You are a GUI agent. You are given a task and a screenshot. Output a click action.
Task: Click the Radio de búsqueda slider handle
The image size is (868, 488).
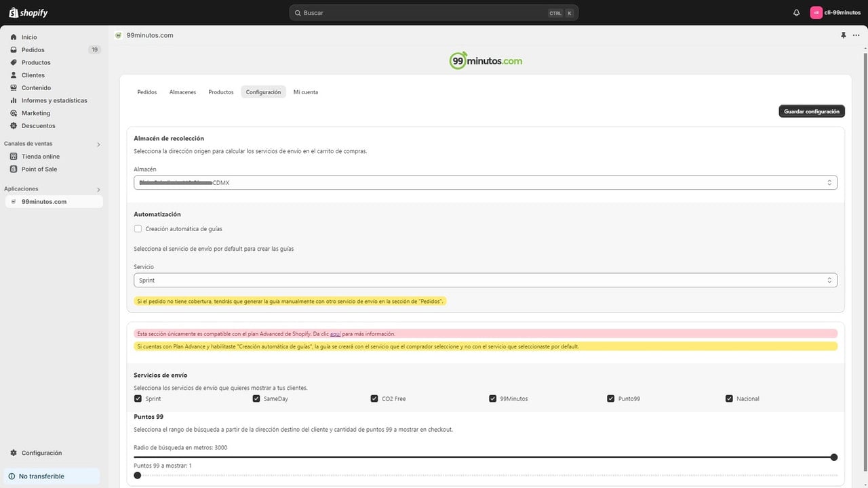pyautogui.click(x=834, y=457)
